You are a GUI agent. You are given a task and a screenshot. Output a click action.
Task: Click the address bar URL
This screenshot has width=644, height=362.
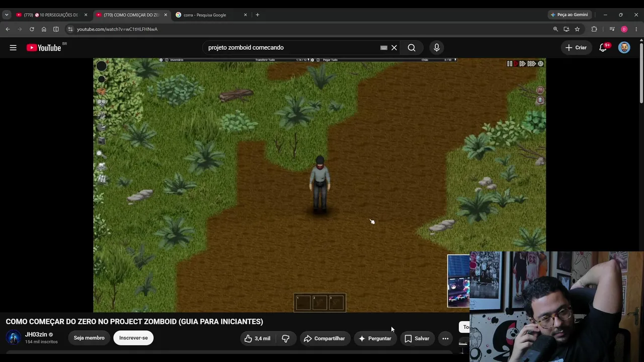[117, 29]
